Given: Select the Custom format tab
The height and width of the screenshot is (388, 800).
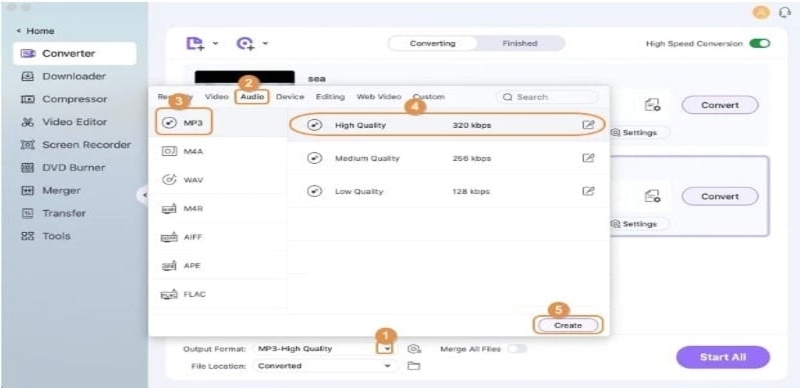Looking at the screenshot, I should click(429, 96).
